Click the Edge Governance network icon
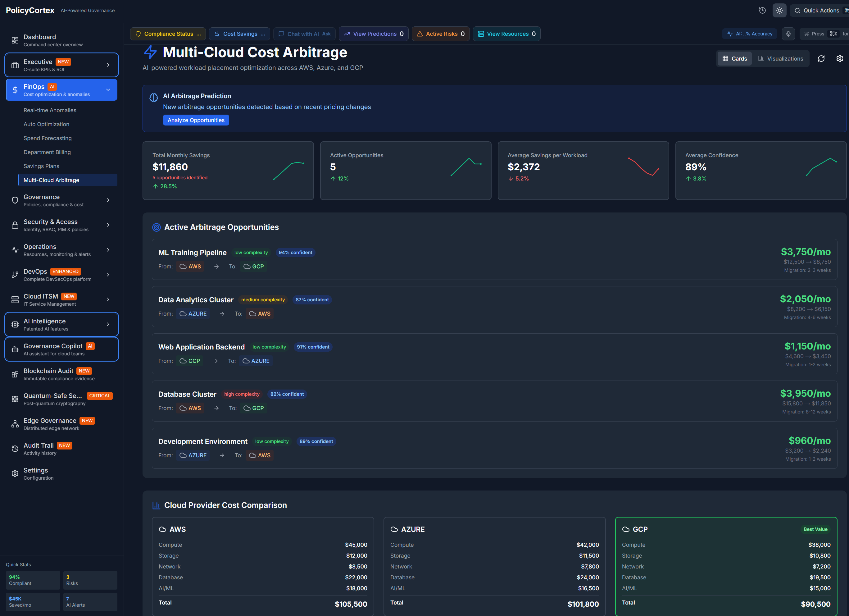Image resolution: width=849 pixels, height=616 pixels. pyautogui.click(x=15, y=424)
